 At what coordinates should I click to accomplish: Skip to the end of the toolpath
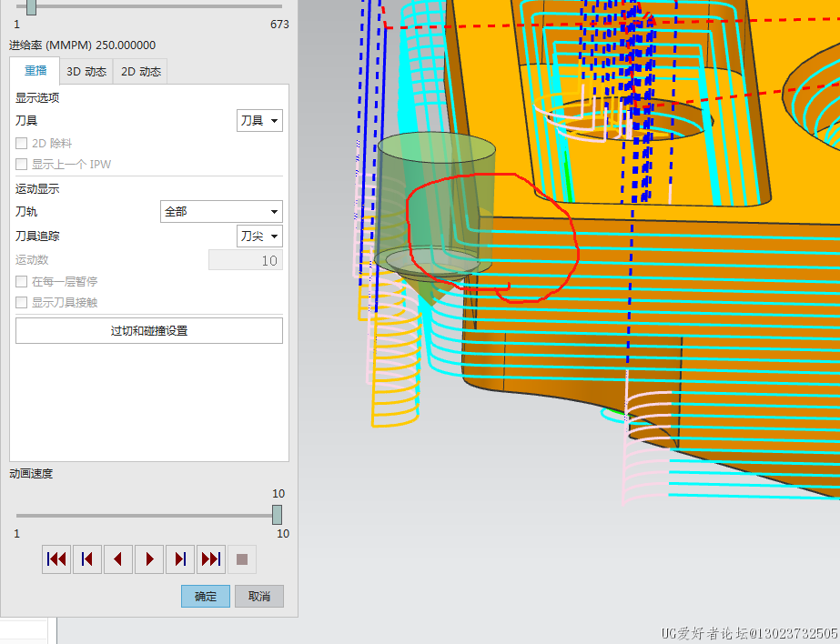point(211,559)
